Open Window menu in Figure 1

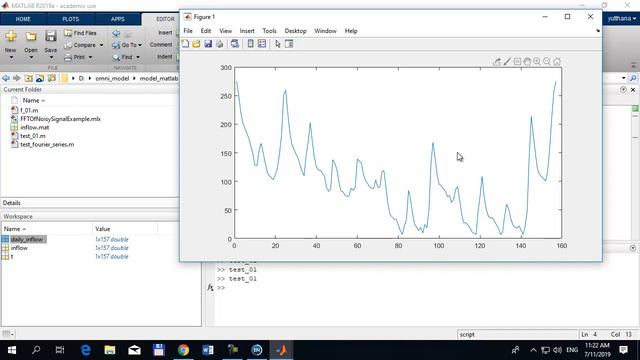tap(325, 31)
